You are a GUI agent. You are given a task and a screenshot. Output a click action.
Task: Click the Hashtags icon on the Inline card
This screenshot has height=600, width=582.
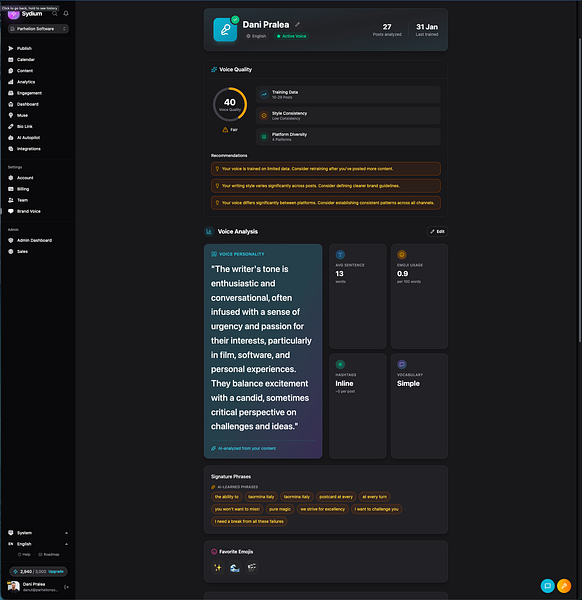tap(340, 364)
